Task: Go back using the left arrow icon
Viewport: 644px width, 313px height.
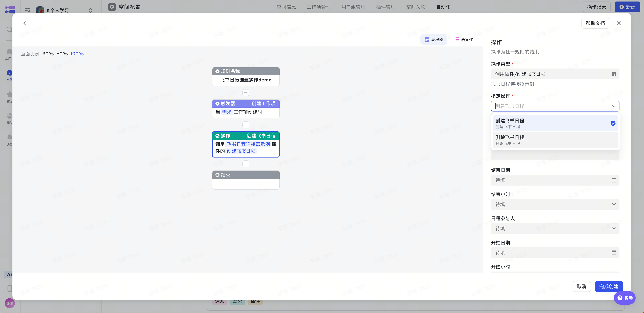Action: tap(25, 23)
